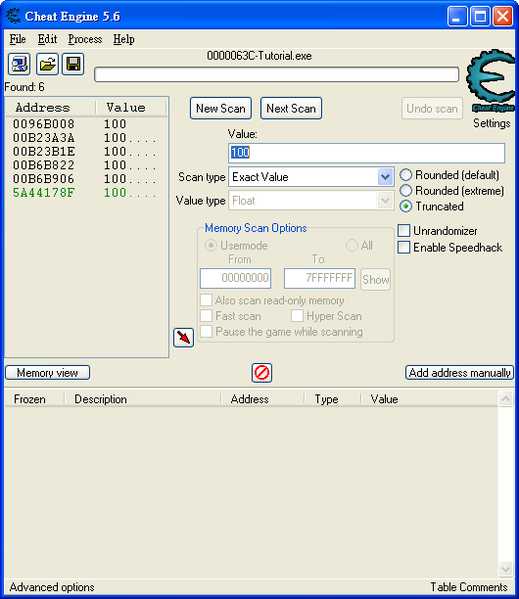Select address 00B6B906 in results

(x=44, y=179)
